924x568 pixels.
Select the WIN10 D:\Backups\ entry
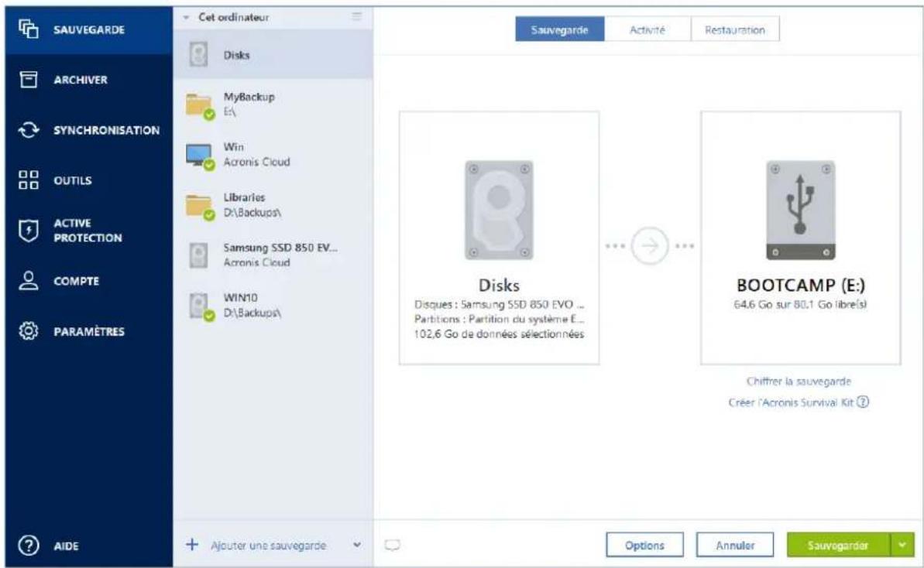273,306
